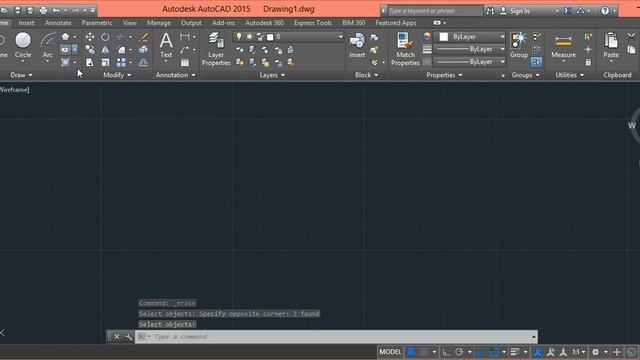Click the Fillet tool icon

121,50
